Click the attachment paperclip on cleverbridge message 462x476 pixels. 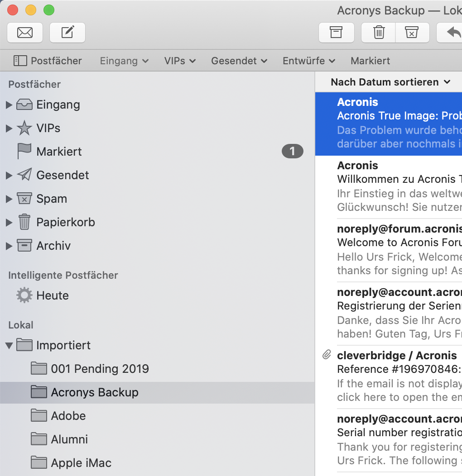click(x=327, y=355)
